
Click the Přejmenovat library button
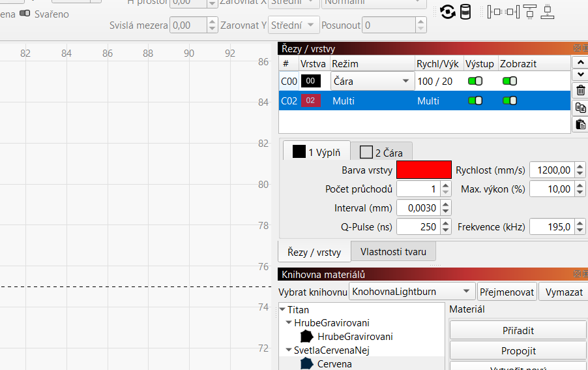tap(507, 292)
